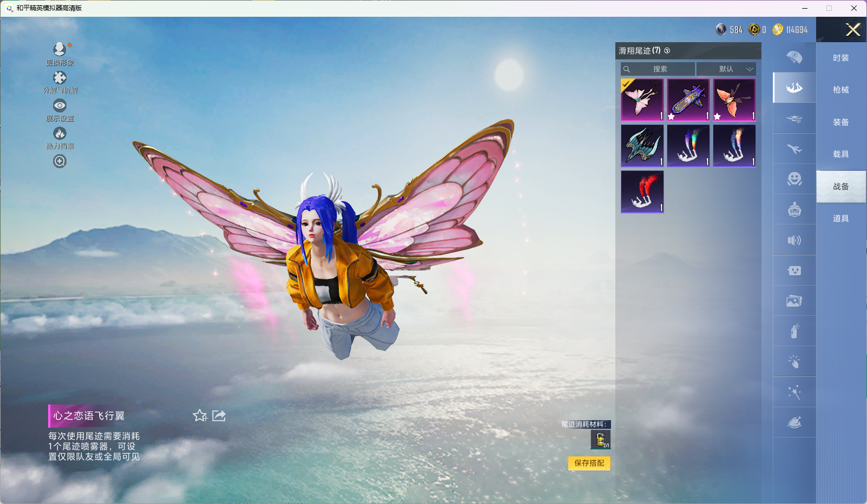Favorite the trail with star icon
Screen dimensions: 867x504
pos(200,415)
